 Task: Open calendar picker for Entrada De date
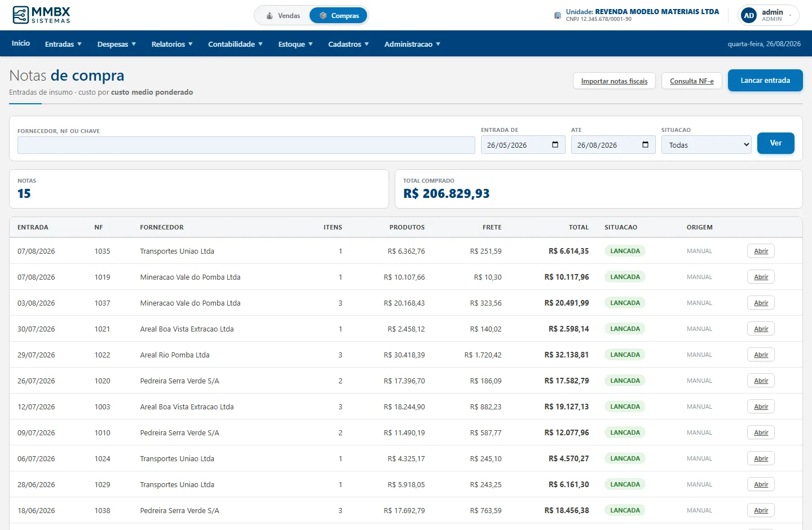click(555, 145)
